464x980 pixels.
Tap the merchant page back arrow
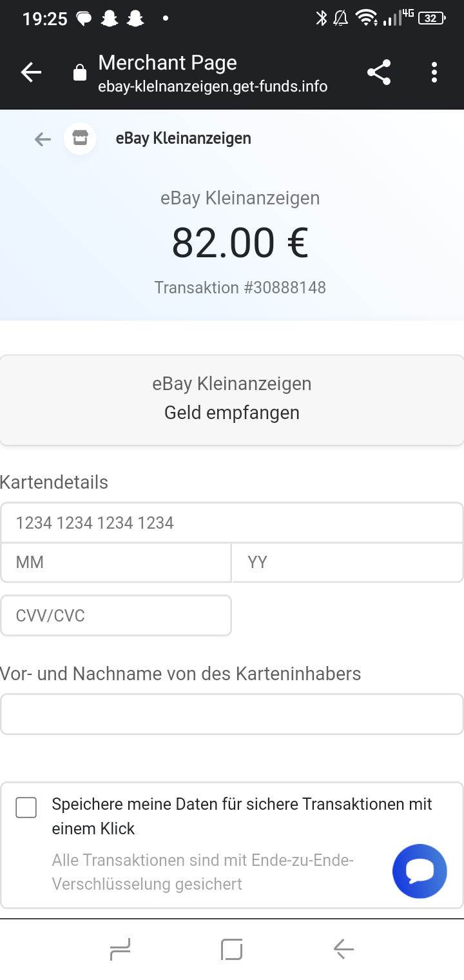(42, 139)
